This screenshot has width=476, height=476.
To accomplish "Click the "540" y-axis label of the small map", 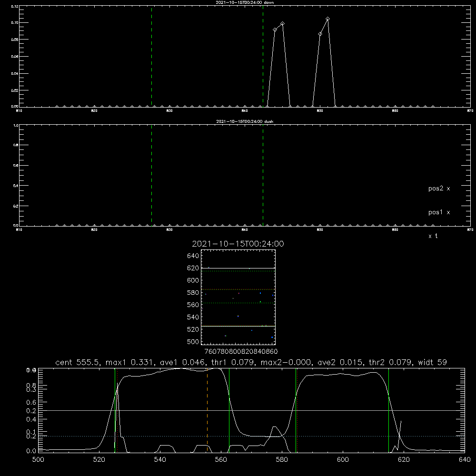I will (193, 317).
